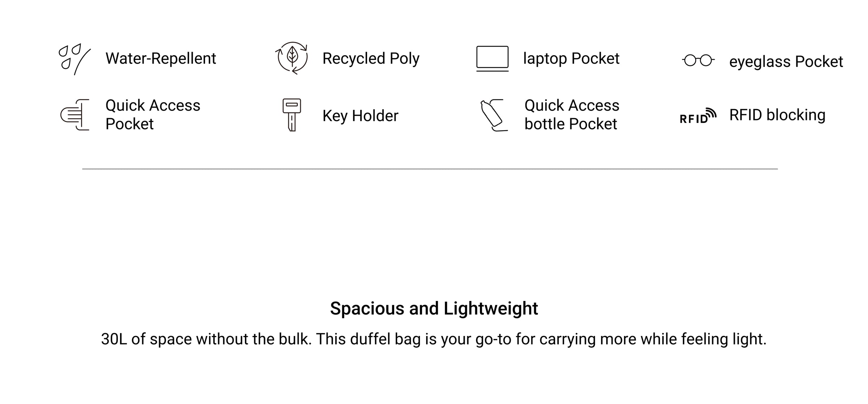Click the Water-Repellent label
868x404 pixels.
[161, 59]
